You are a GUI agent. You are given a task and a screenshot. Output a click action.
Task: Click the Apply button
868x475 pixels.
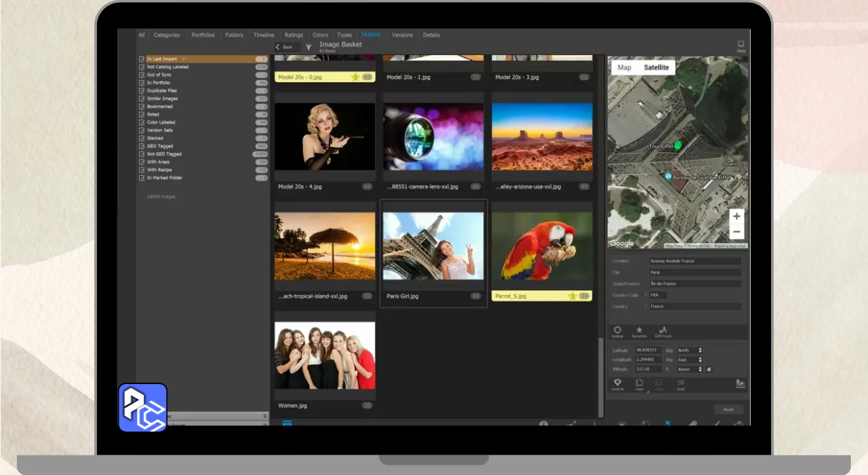point(728,409)
